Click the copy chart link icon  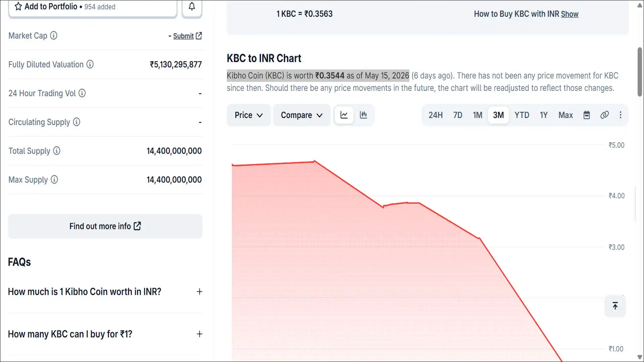(x=604, y=115)
